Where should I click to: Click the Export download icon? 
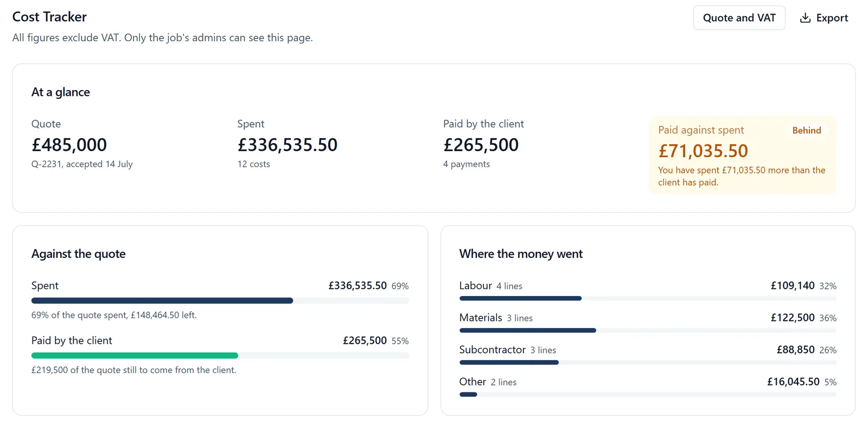pyautogui.click(x=805, y=18)
